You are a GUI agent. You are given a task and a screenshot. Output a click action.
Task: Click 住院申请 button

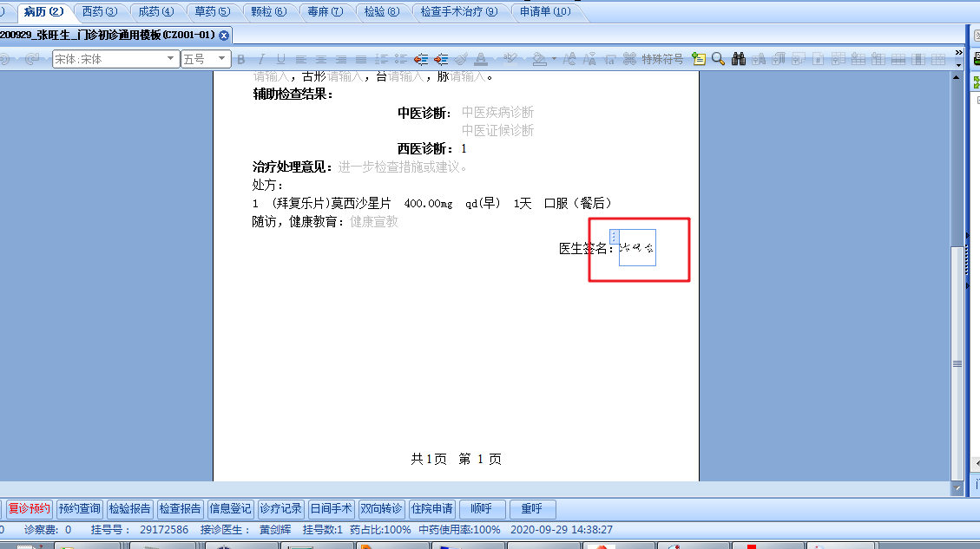[432, 509]
